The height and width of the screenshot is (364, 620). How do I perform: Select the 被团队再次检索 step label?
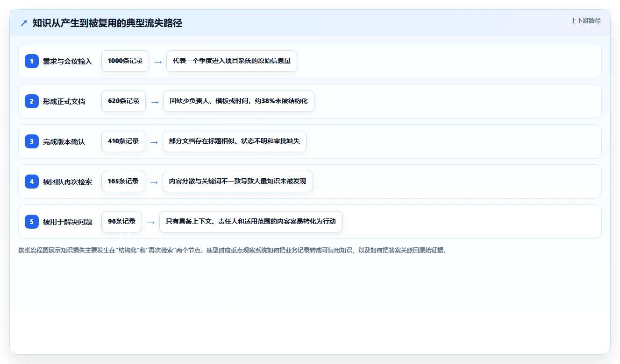tap(67, 182)
